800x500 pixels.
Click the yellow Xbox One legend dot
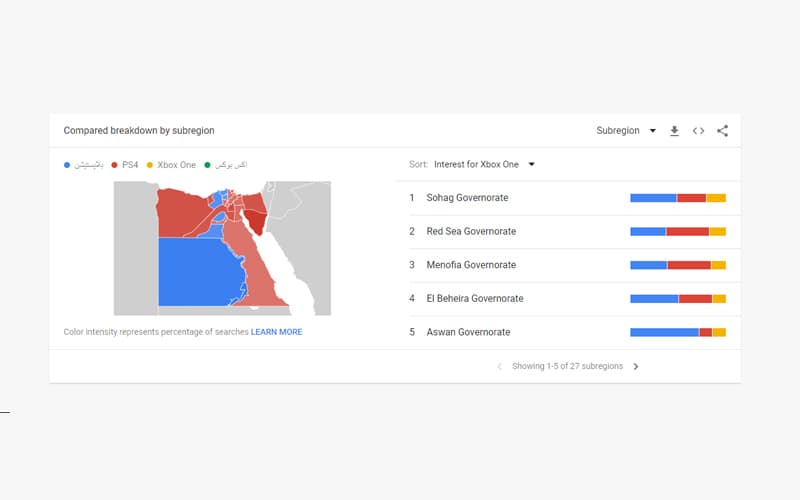point(150,164)
